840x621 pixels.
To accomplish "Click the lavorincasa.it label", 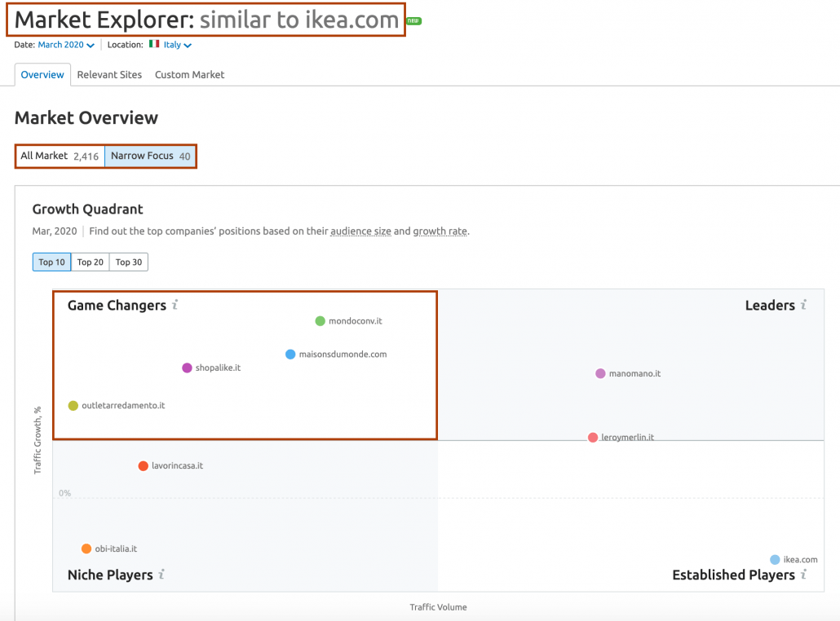I will click(x=177, y=466).
